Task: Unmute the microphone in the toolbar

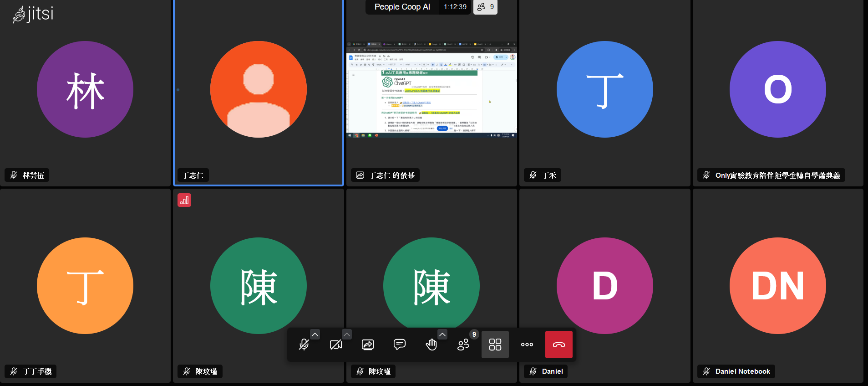Action: pos(304,345)
